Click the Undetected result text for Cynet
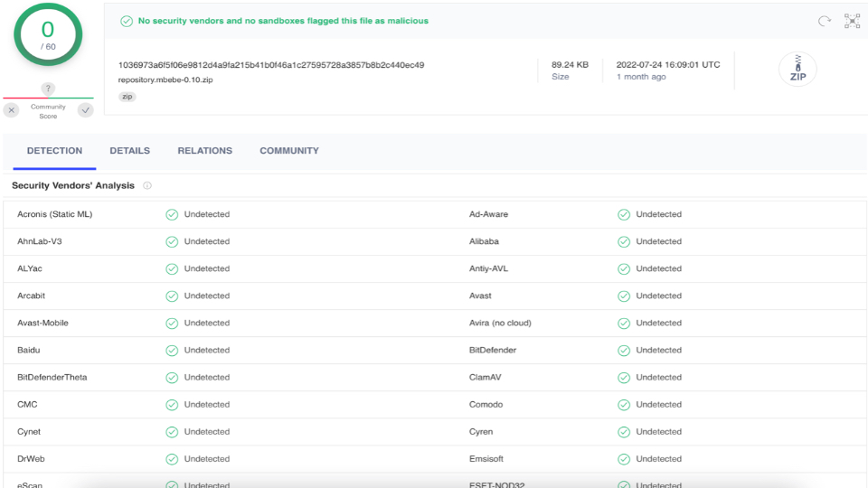Screen dimensions: 868x488 coord(207,431)
